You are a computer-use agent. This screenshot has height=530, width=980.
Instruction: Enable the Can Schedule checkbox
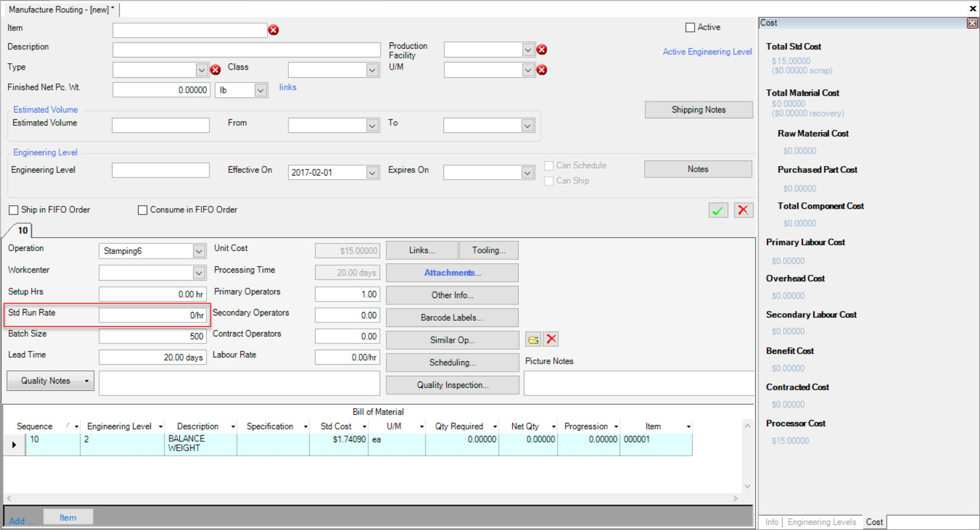click(548, 166)
